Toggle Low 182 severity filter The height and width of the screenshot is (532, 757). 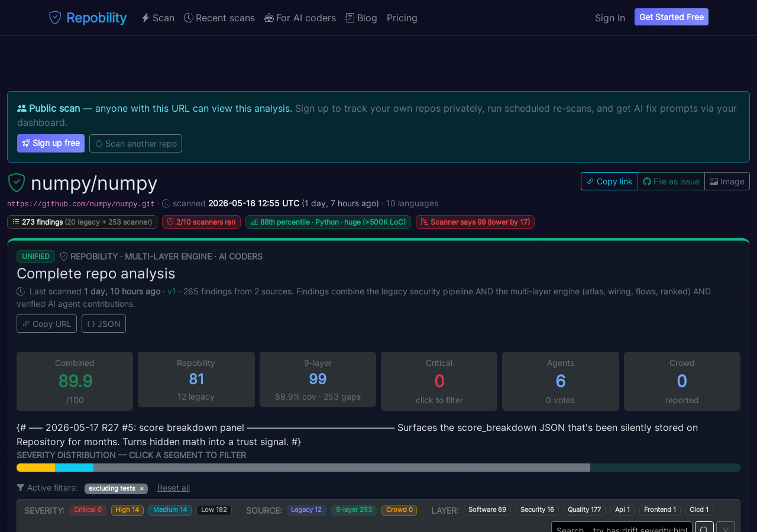click(x=214, y=510)
